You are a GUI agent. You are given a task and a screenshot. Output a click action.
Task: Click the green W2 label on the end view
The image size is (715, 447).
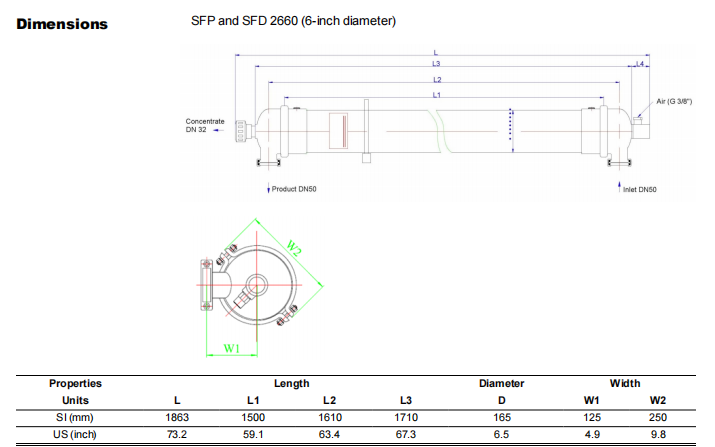[294, 248]
